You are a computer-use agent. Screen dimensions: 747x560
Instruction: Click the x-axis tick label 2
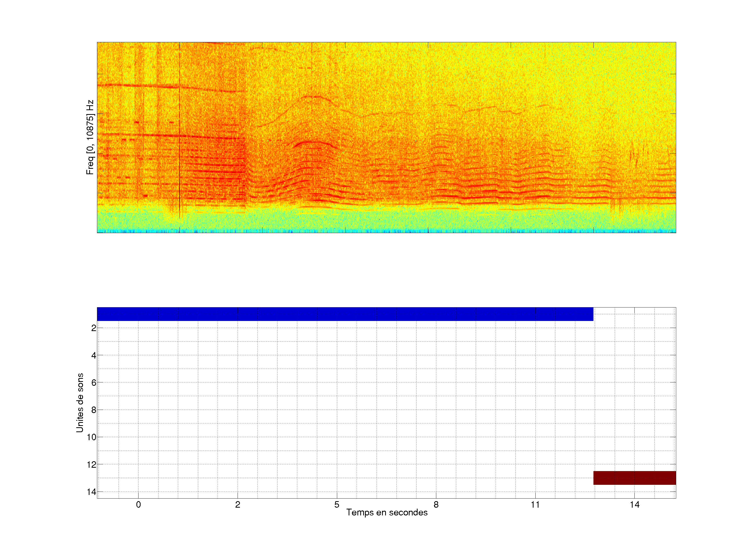(238, 505)
